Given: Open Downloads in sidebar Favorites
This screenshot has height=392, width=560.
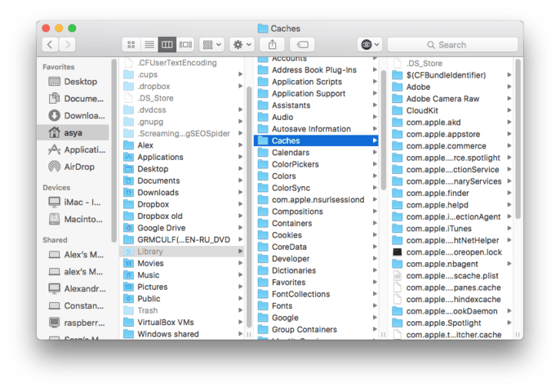Looking at the screenshot, I should tap(73, 115).
